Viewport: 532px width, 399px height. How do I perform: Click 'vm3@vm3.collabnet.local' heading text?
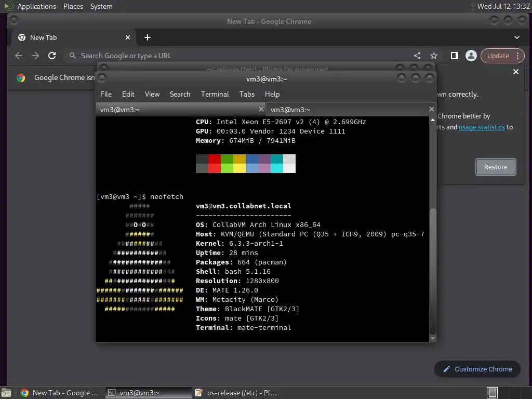(243, 206)
